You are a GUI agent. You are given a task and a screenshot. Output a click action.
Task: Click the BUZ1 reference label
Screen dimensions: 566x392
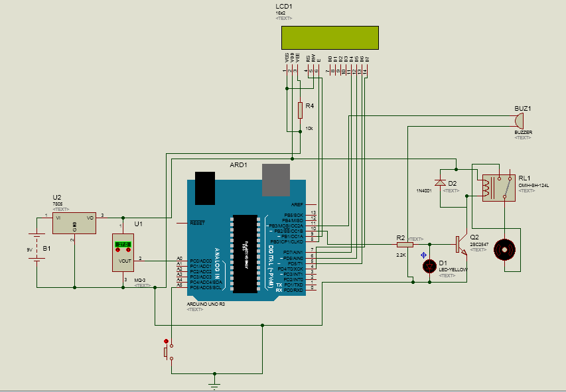(523, 108)
